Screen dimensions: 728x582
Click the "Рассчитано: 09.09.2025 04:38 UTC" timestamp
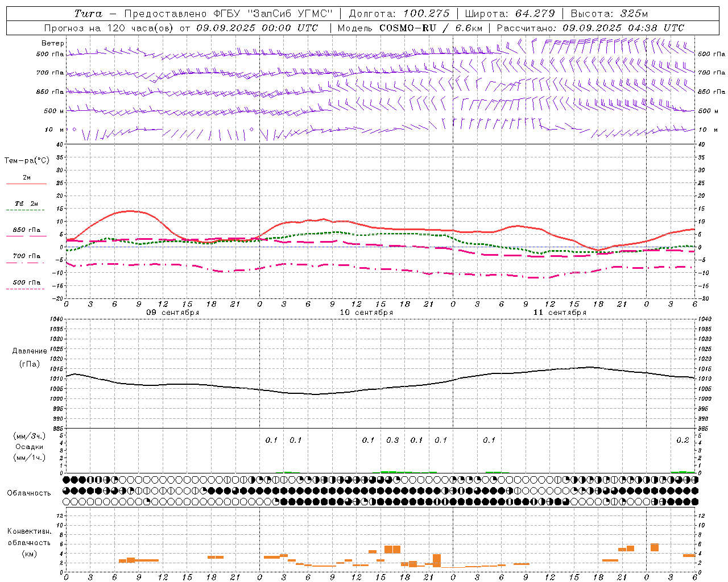point(590,28)
